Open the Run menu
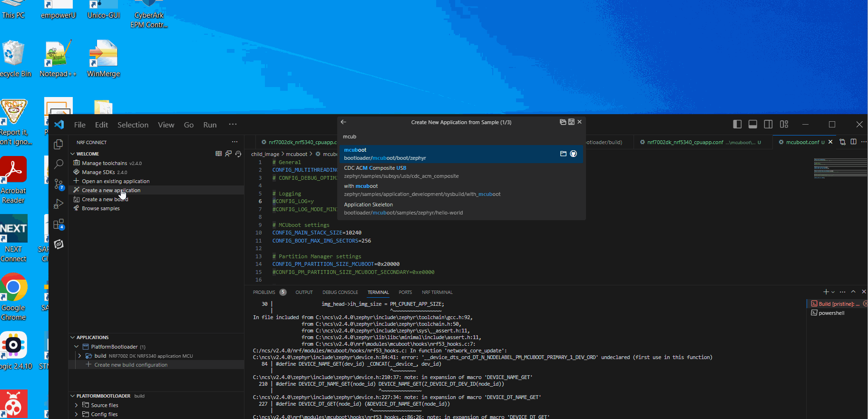The height and width of the screenshot is (419, 868). click(x=210, y=125)
